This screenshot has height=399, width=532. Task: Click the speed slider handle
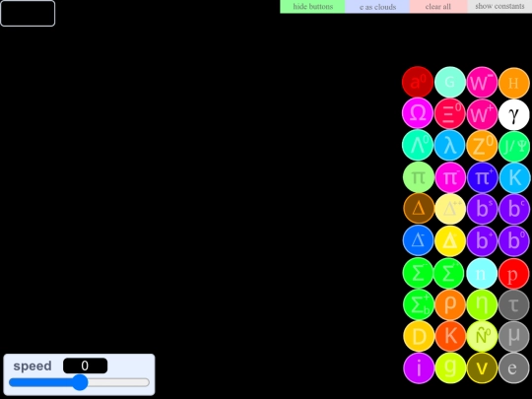[80, 382]
